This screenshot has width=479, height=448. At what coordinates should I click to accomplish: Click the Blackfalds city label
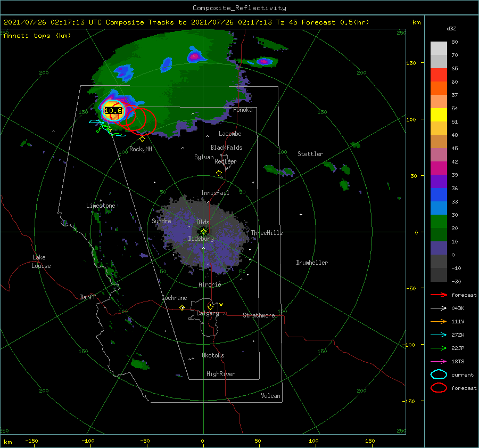click(x=226, y=148)
